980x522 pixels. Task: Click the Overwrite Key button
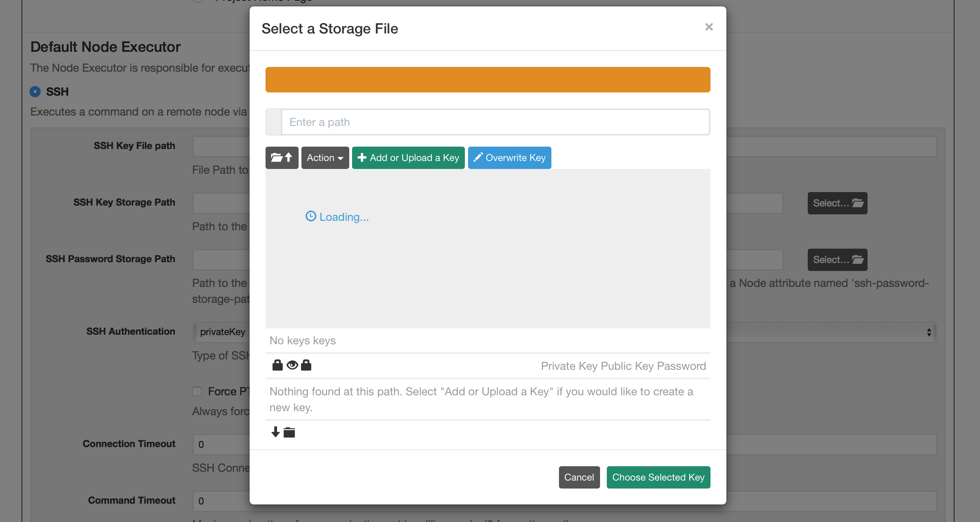510,157
